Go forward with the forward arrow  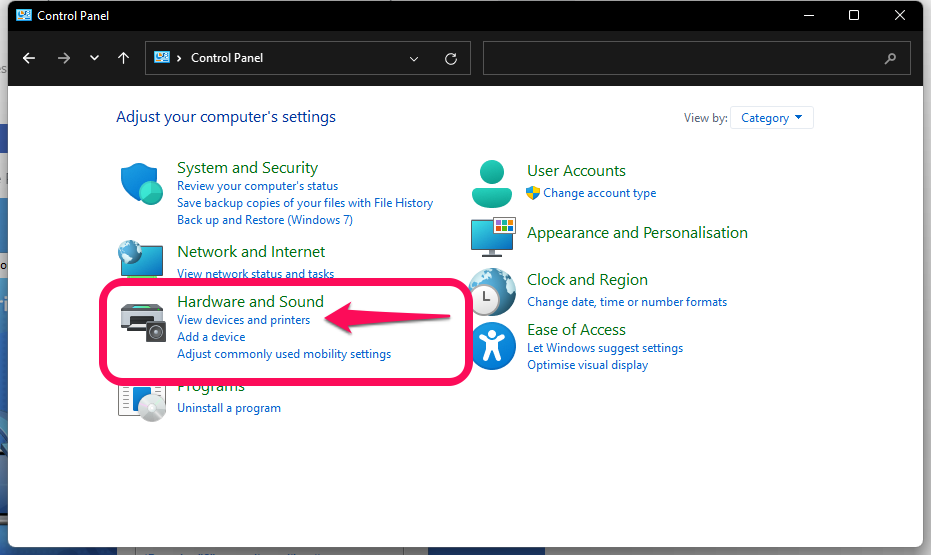tap(64, 58)
